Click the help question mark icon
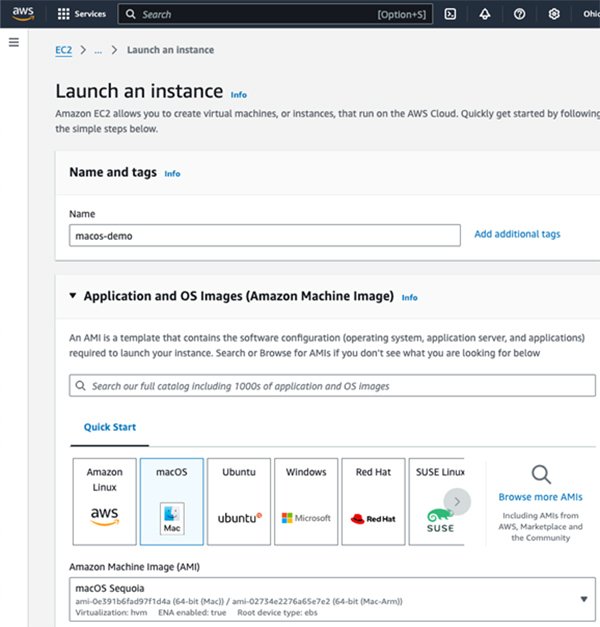Image resolution: width=600 pixels, height=627 pixels. 519,14
